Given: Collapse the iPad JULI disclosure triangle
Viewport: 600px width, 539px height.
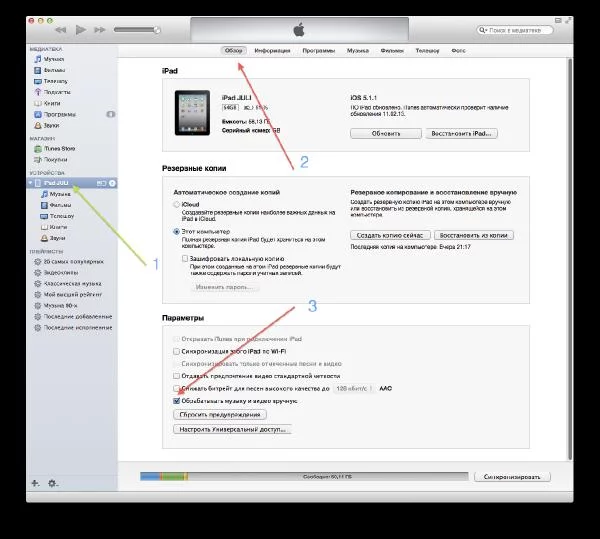Looking at the screenshot, I should 31,183.
